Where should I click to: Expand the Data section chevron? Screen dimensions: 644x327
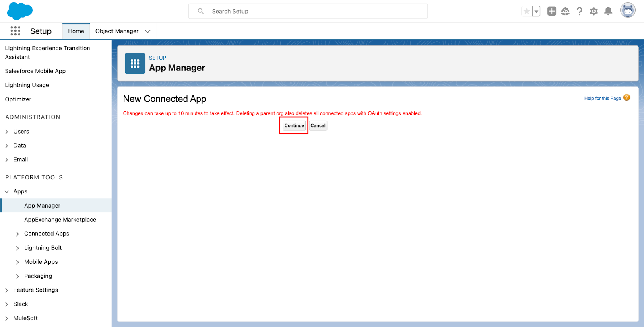coord(7,146)
